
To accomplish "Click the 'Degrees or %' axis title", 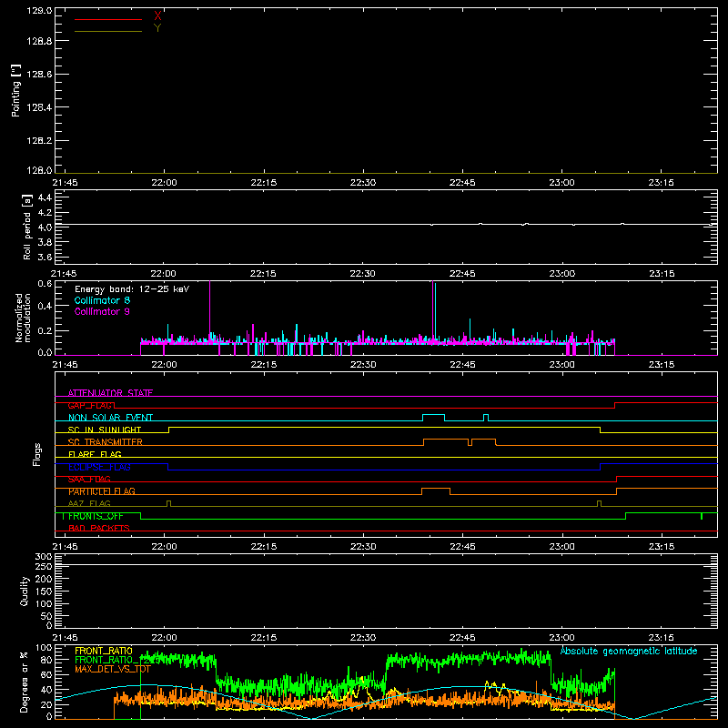I will 25,682.
